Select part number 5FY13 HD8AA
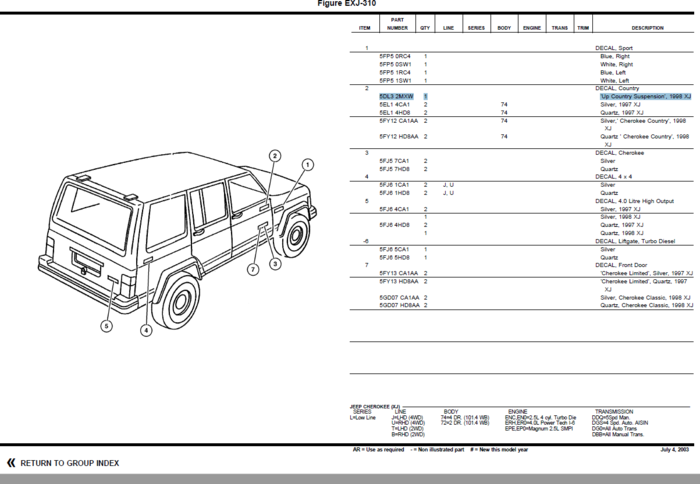The height and width of the screenshot is (484, 700). point(399,281)
